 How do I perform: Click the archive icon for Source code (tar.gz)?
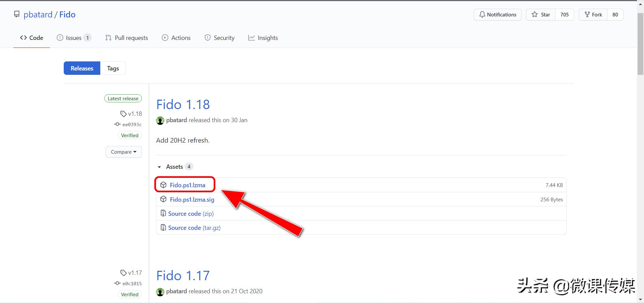pos(163,228)
